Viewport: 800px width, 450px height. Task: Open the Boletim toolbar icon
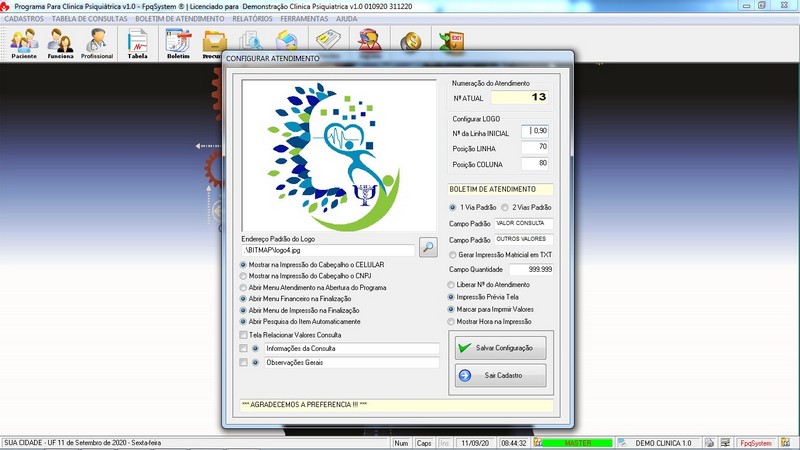[178, 43]
